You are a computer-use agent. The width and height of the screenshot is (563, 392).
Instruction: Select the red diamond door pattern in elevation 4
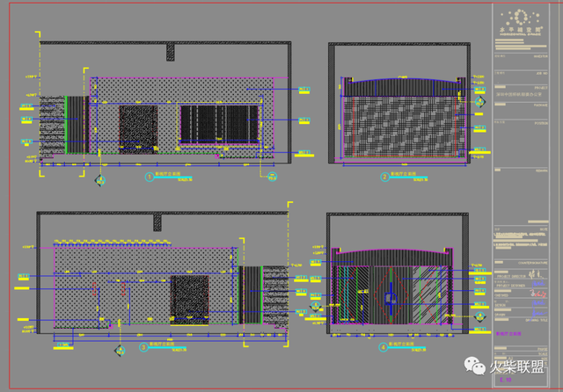391,295
